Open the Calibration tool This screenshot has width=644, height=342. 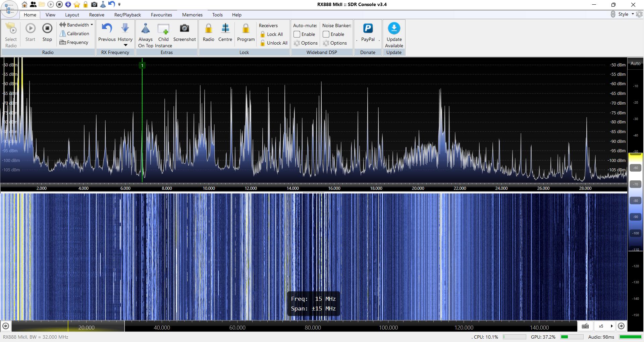tap(74, 34)
